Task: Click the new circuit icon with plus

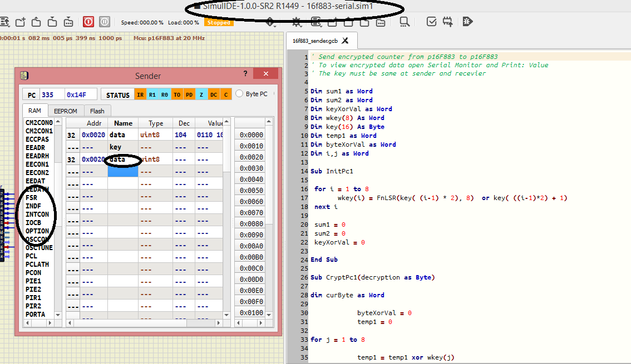Action: [21, 22]
